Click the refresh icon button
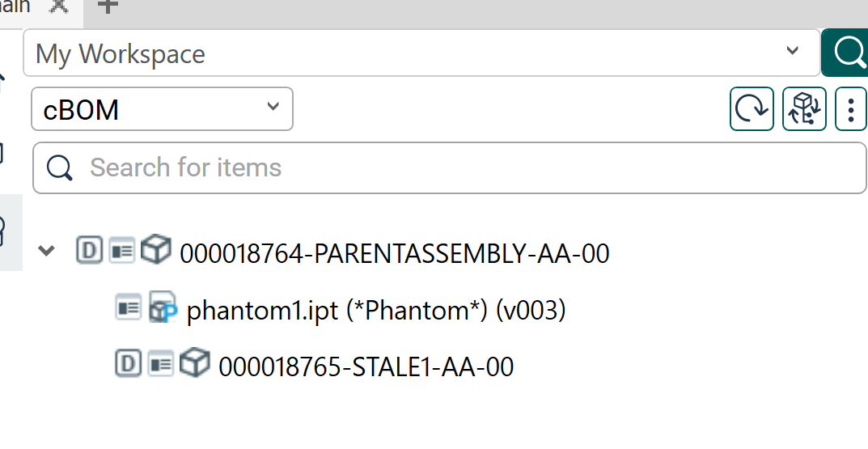 [752, 109]
